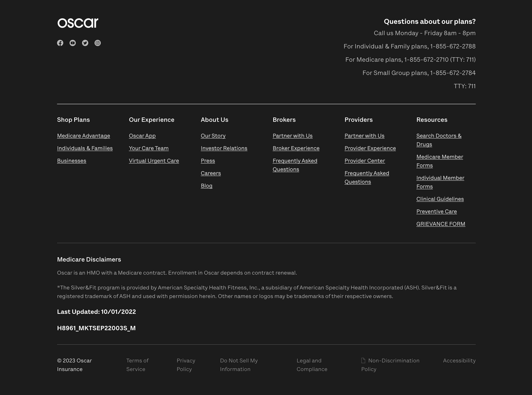
Task: Open Oscar's YouTube channel icon
Action: click(x=72, y=43)
